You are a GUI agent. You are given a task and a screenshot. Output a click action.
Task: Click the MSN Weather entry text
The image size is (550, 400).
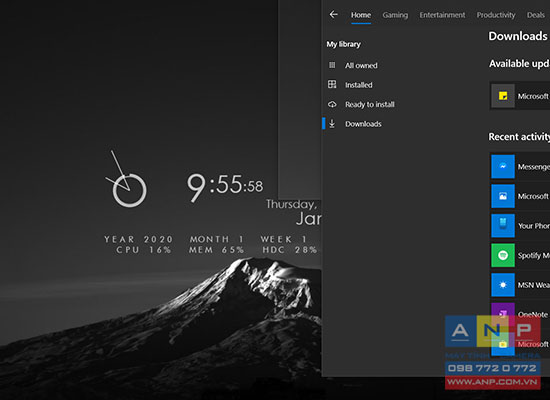coord(534,285)
